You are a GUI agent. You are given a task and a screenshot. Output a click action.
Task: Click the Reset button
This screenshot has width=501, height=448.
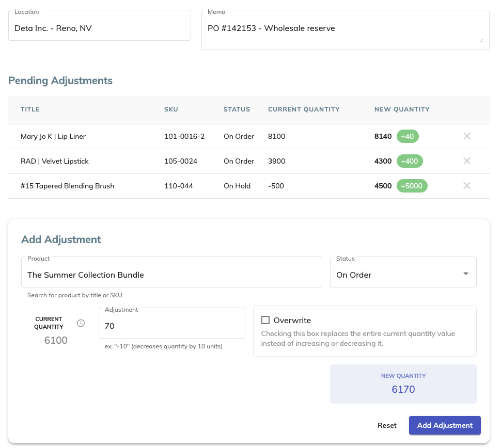(387, 425)
